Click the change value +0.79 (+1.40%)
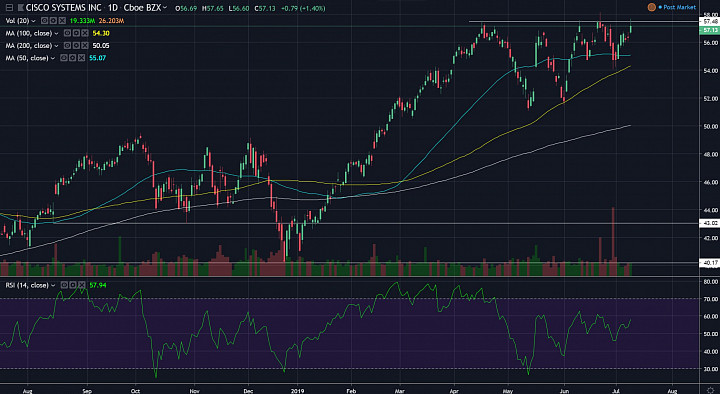Viewport: 720px width, 394px height. 303,8
